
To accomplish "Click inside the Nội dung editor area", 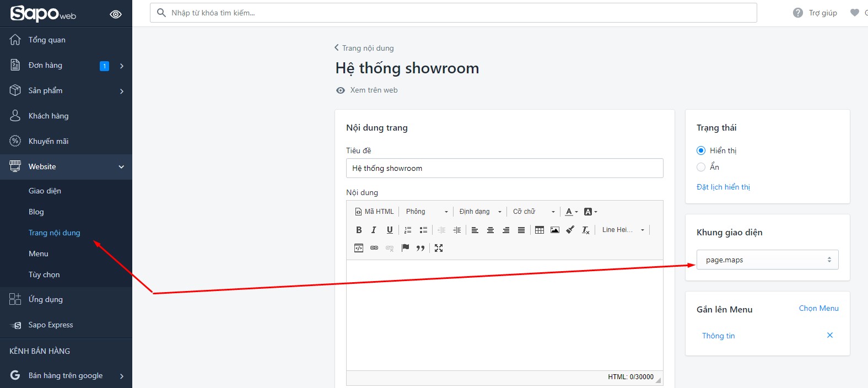I will [505, 315].
